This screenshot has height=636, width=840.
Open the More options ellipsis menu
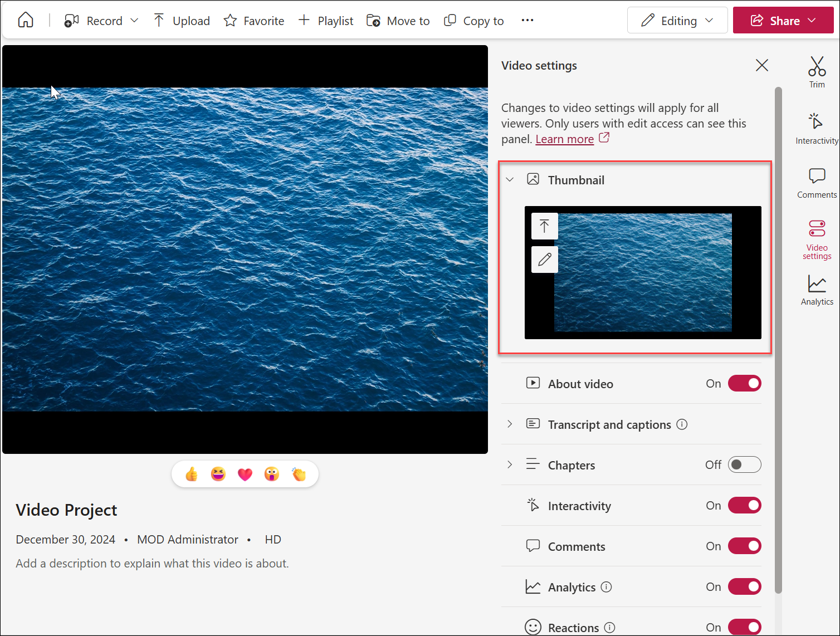527,20
